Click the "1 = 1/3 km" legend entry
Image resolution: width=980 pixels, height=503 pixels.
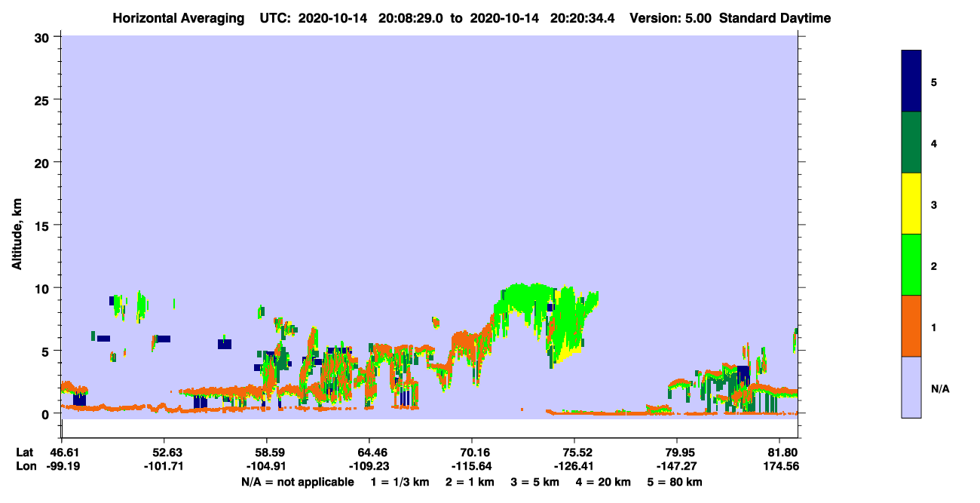[x=401, y=482]
